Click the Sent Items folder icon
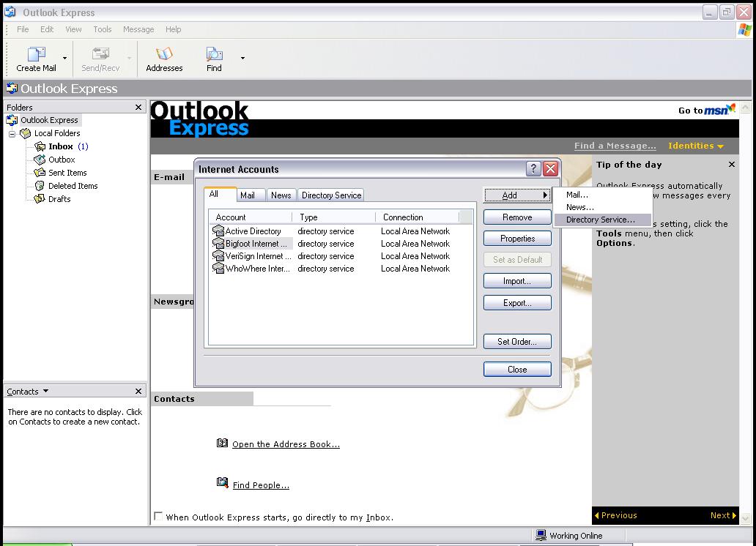The width and height of the screenshot is (756, 546). (x=40, y=173)
